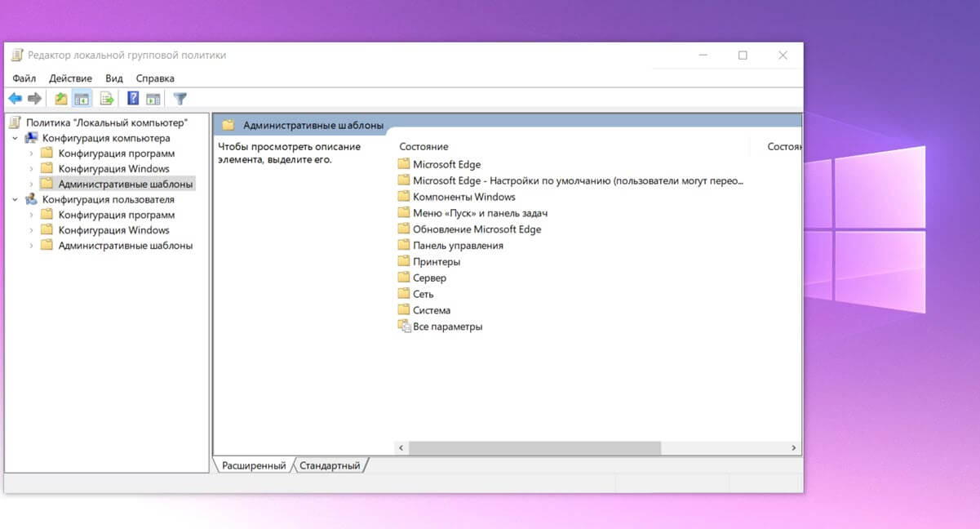This screenshot has height=529, width=980.
Task: Select Конфигурация программ under Конфигурация компьютера
Action: [116, 153]
